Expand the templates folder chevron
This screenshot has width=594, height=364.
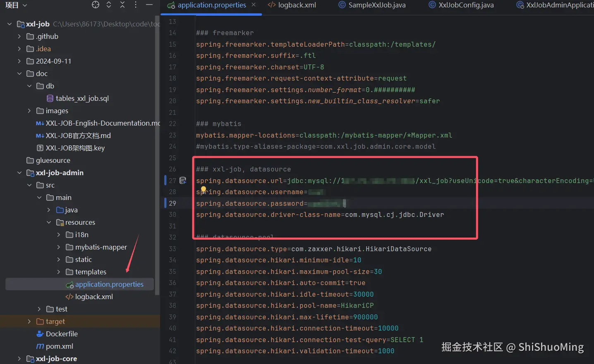(x=59, y=272)
